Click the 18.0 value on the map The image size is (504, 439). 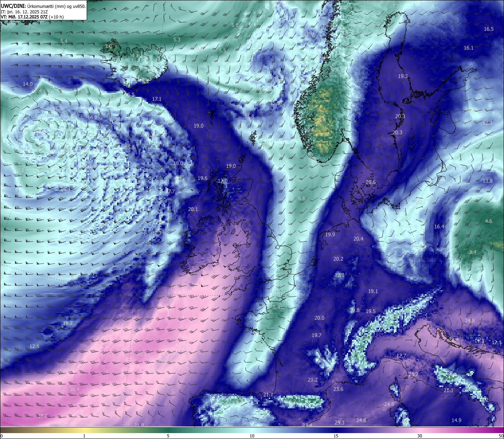[178, 163]
